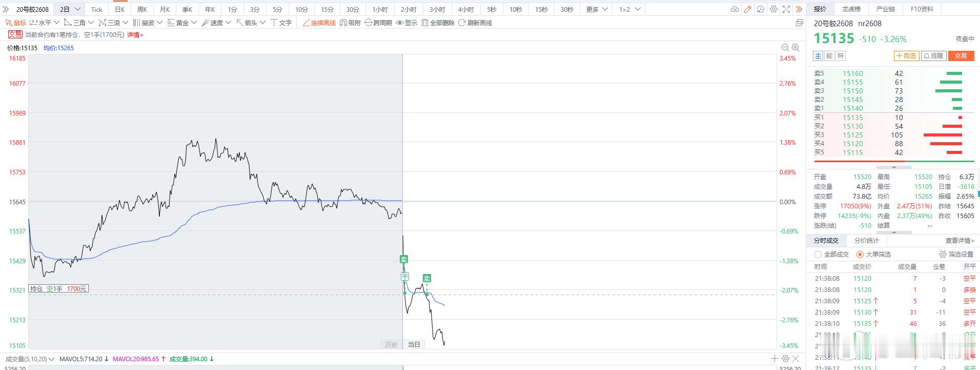Image resolution: width=980 pixels, height=370 pixels.
Task: Expand the 箭头 arrow tool dropdown
Action: pos(262,23)
